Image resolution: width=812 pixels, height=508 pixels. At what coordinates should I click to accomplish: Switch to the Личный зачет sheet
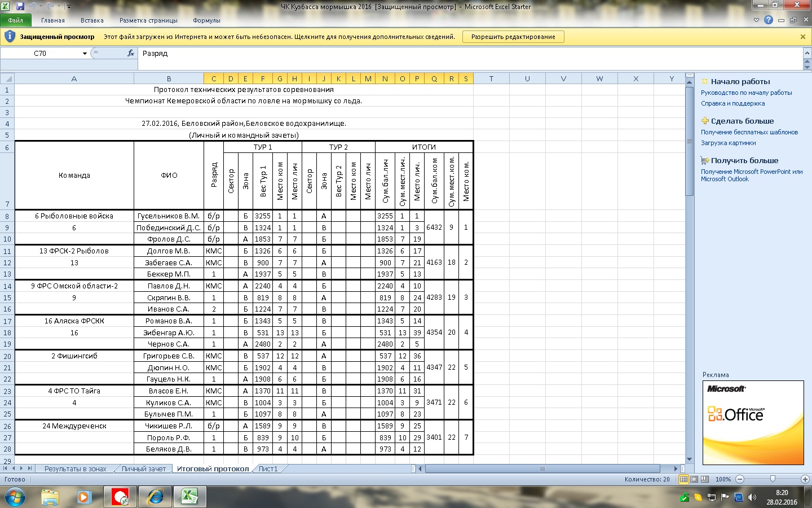pos(144,468)
